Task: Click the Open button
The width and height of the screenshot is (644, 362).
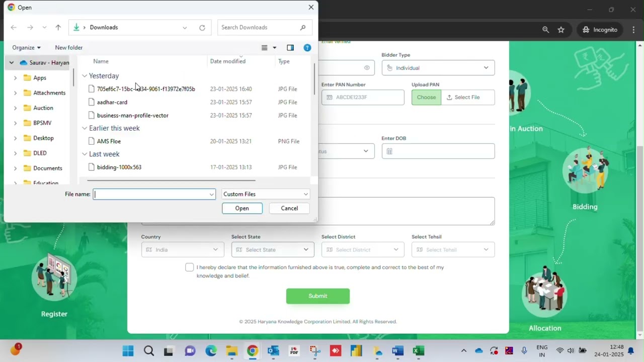Action: (x=242, y=208)
